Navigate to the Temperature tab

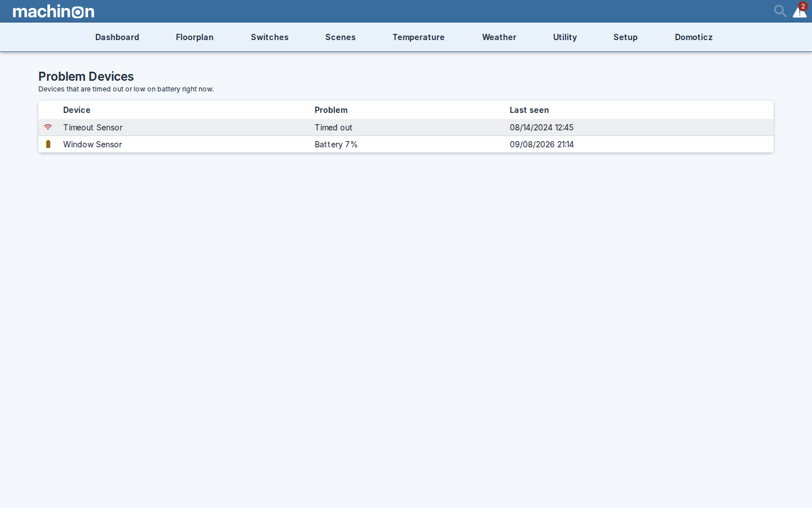pyautogui.click(x=418, y=37)
